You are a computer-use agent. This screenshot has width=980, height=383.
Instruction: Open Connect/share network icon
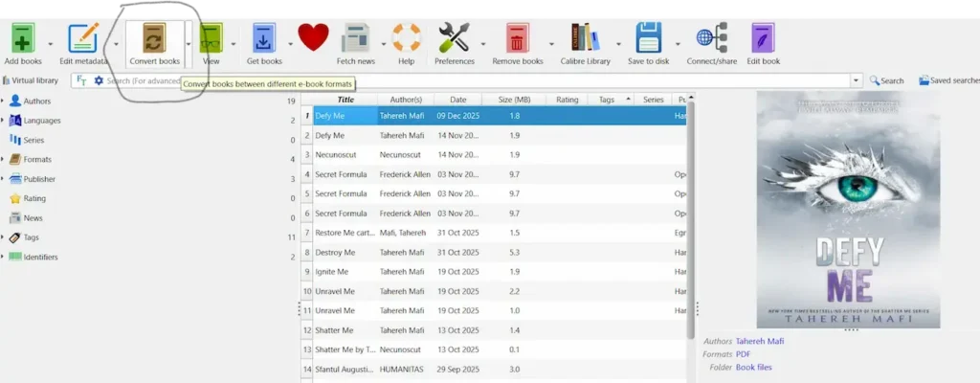pos(712,37)
